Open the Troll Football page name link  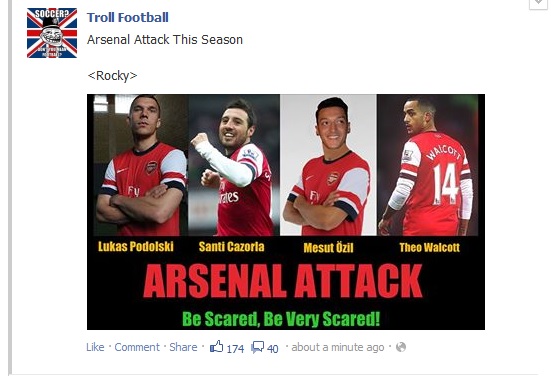tap(128, 17)
